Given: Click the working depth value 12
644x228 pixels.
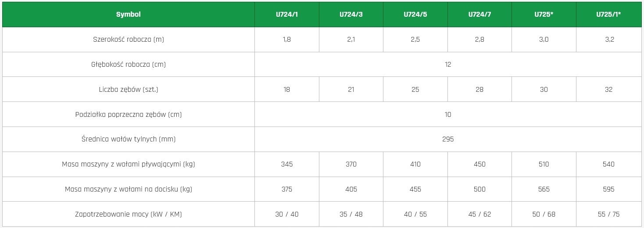Looking at the screenshot, I should point(447,65).
